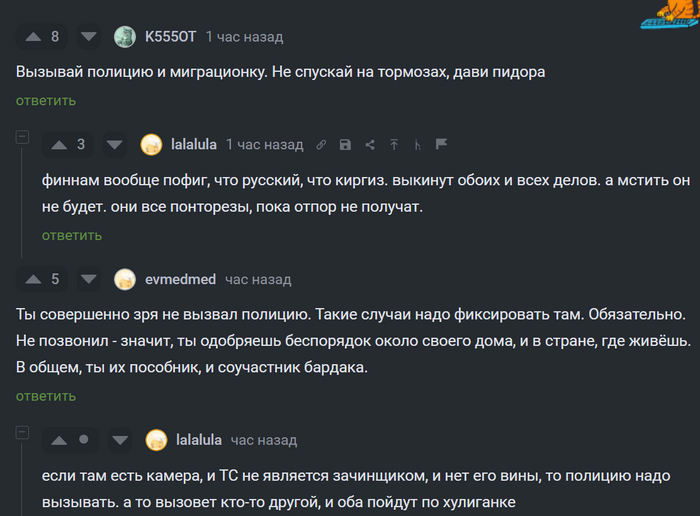Screen dimensions: 700x516
Task: Jump to top of thread arrow icon
Action: click(394, 145)
